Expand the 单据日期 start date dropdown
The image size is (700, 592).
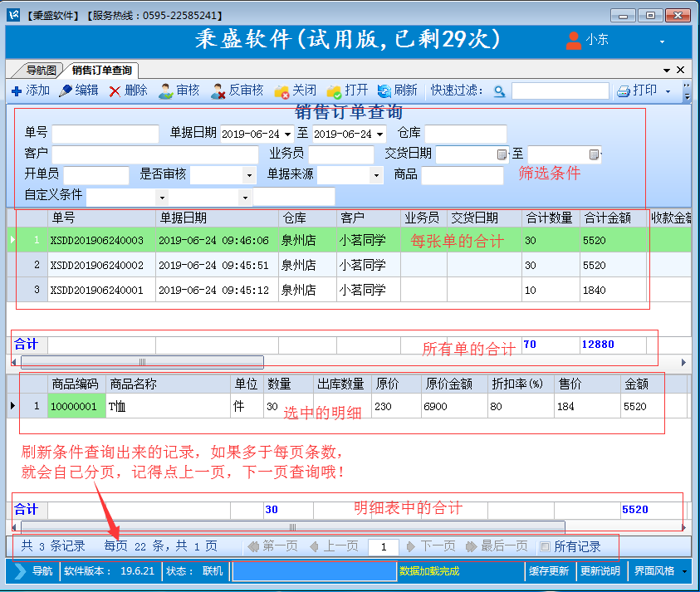287,134
